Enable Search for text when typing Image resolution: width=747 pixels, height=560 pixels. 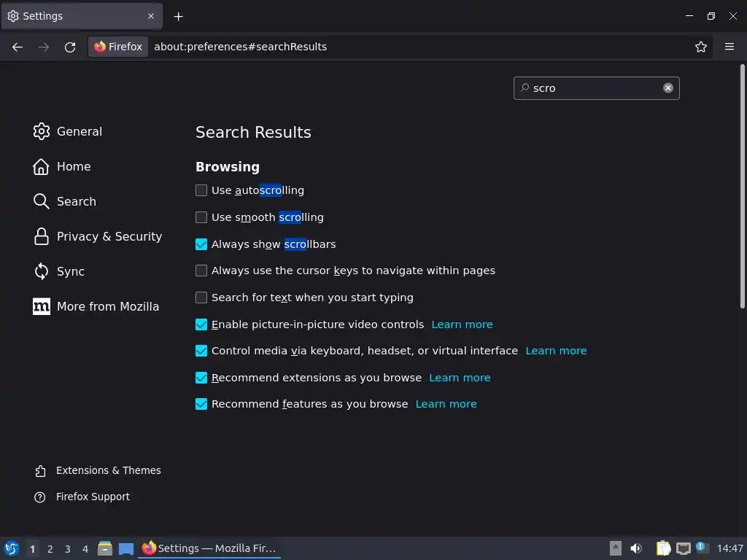pos(201,297)
